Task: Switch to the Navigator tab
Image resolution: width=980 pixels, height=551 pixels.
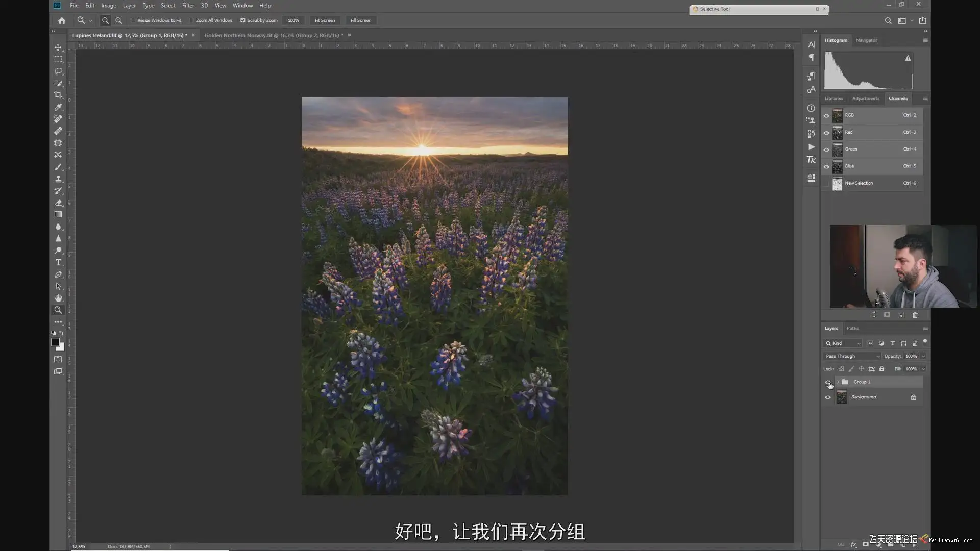Action: click(x=866, y=40)
